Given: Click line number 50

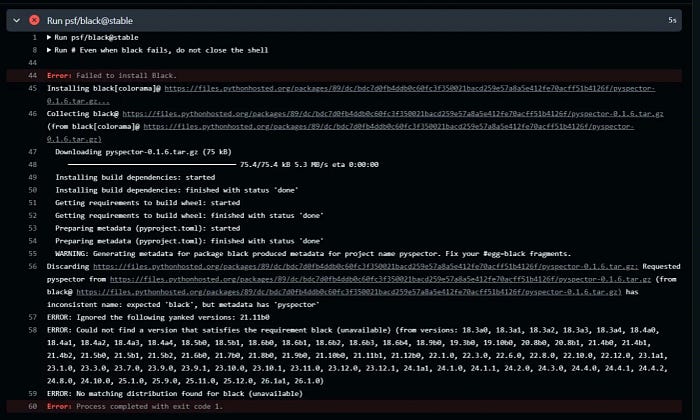Looking at the screenshot, I should (33, 190).
